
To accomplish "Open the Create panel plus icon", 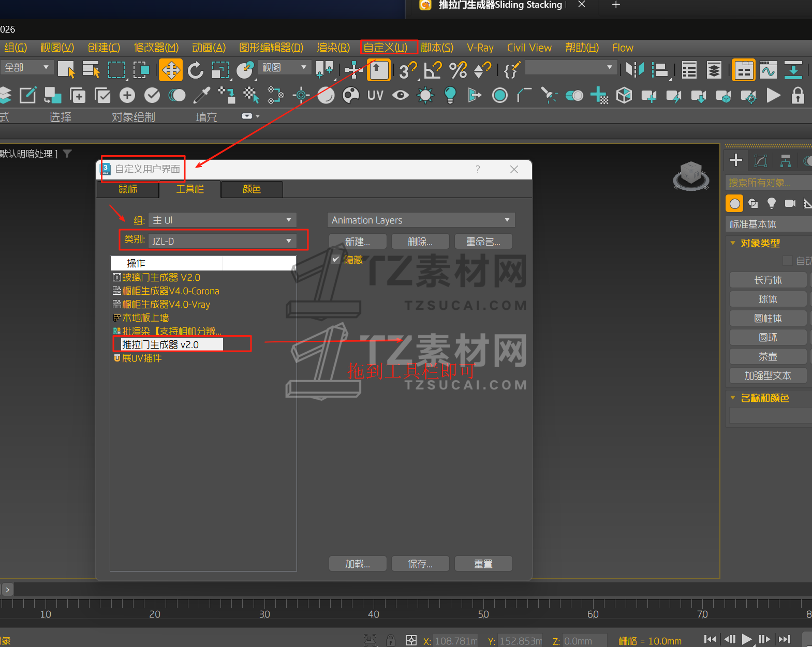I will coord(735,160).
